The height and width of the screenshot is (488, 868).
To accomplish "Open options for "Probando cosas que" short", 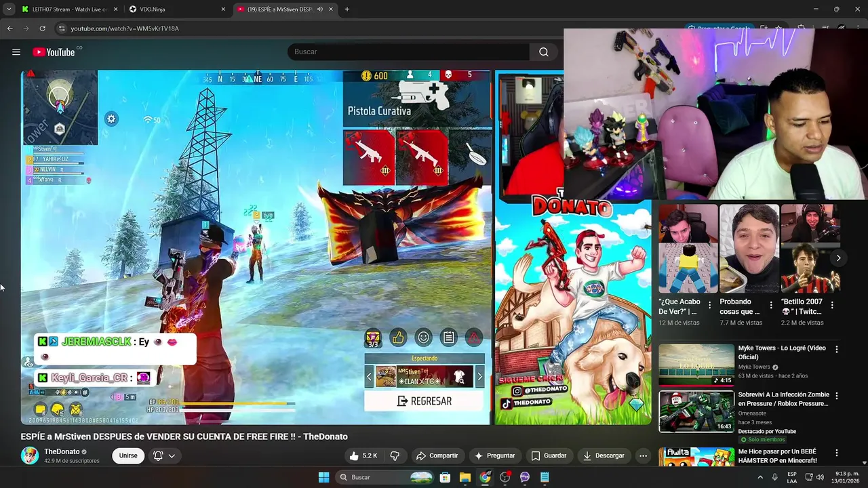I will (x=771, y=305).
